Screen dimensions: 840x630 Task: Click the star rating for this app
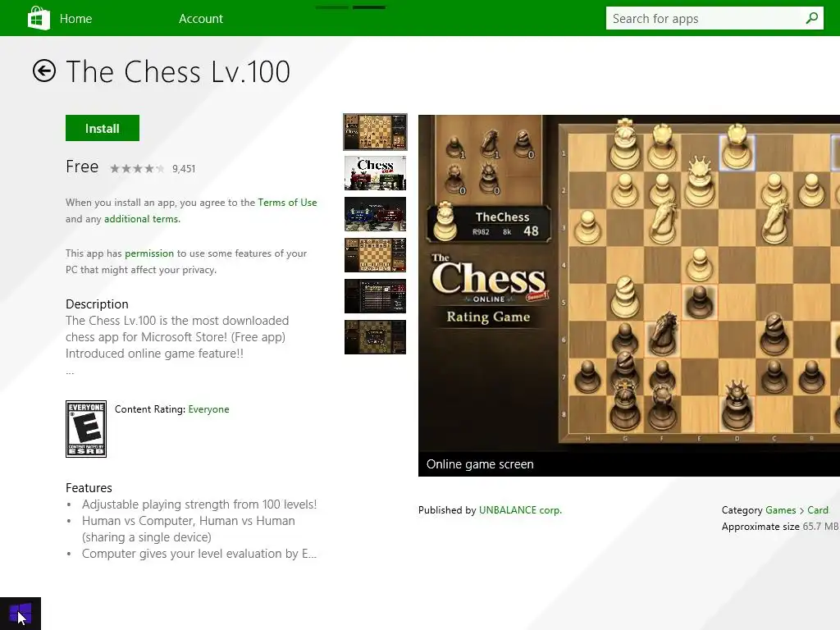point(137,169)
